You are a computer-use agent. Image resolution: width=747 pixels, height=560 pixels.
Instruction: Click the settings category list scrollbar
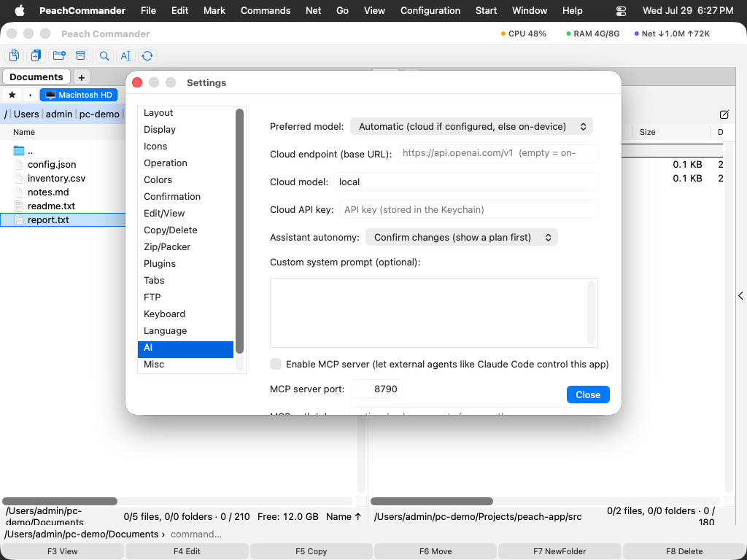click(239, 231)
